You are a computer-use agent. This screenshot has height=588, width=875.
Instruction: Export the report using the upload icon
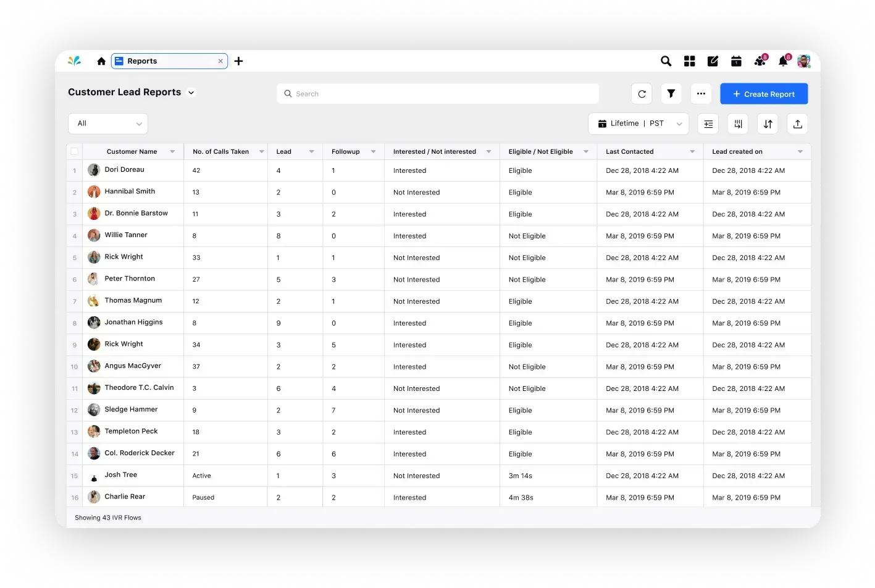(x=797, y=124)
